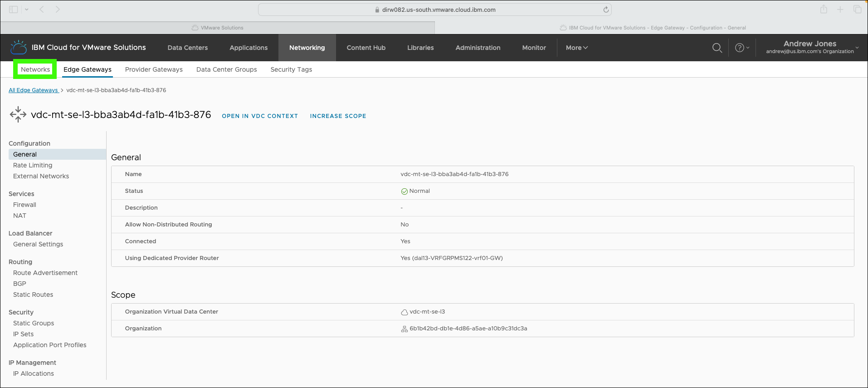The height and width of the screenshot is (388, 868).
Task: Open the Security Tags tab
Action: (x=291, y=69)
